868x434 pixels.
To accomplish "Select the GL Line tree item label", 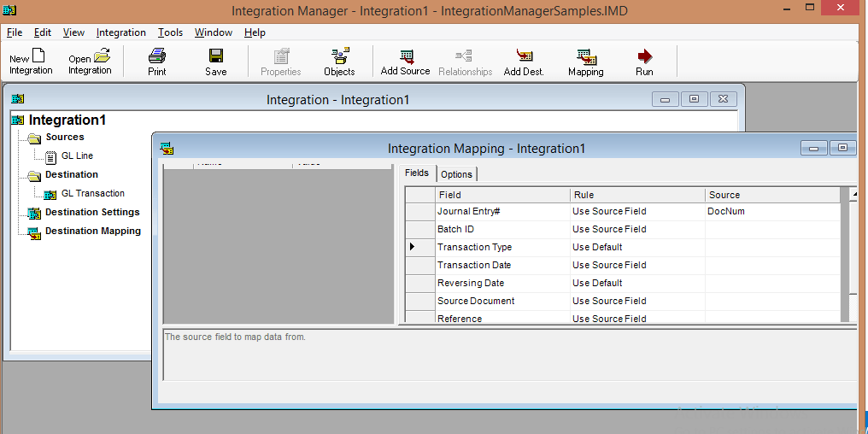I will tap(77, 156).
